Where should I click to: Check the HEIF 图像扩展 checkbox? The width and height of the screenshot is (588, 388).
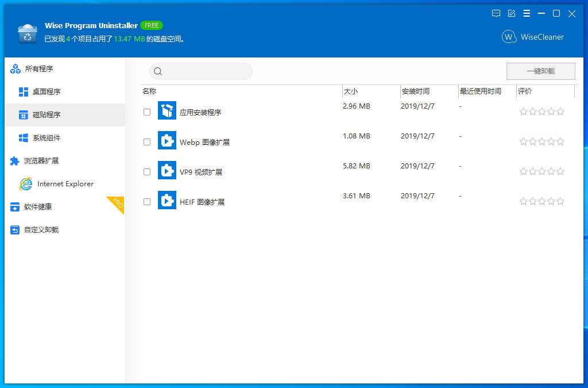pyautogui.click(x=147, y=201)
